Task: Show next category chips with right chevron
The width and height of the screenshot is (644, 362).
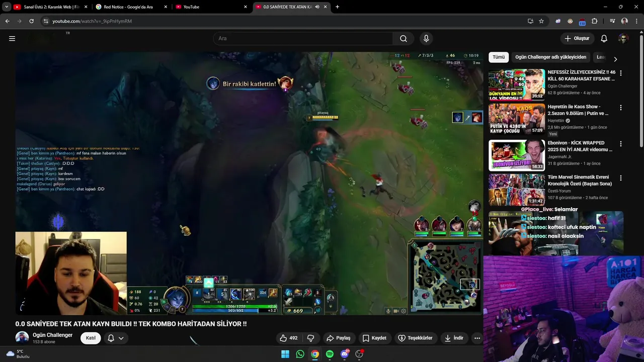Action: tap(615, 59)
